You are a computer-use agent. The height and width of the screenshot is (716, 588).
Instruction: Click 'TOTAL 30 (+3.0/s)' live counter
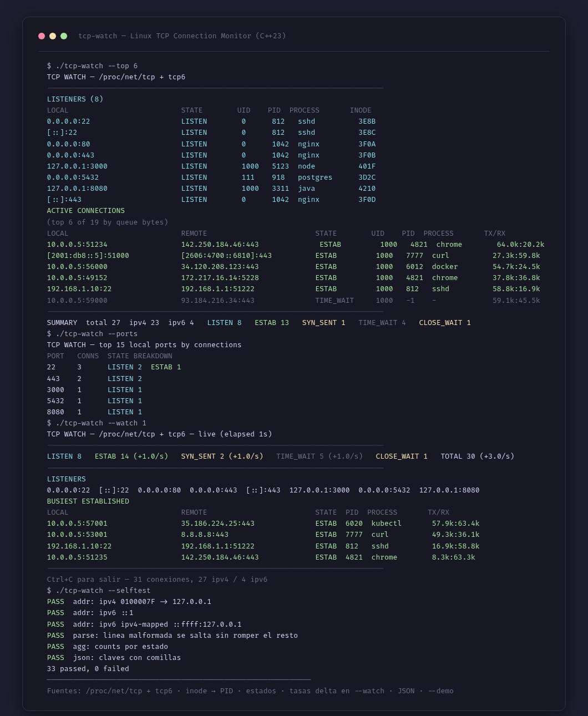(478, 456)
